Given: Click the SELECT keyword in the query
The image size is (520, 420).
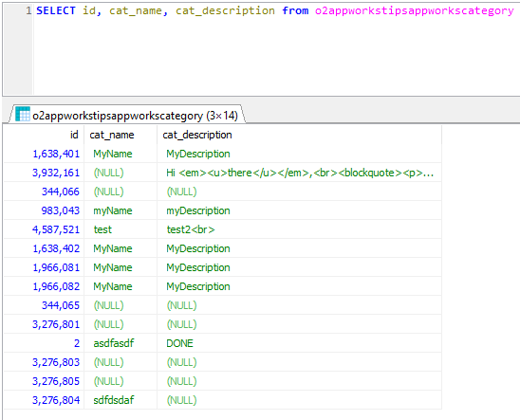Looking at the screenshot, I should click(x=56, y=10).
